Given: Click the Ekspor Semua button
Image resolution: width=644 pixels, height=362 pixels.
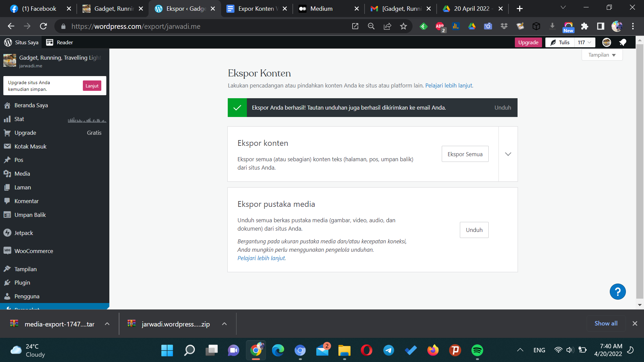Looking at the screenshot, I should (465, 154).
